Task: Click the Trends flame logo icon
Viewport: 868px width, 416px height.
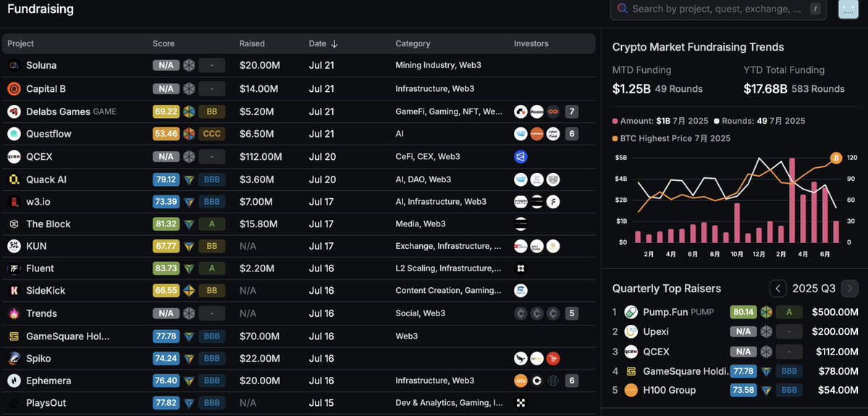Action: [14, 313]
